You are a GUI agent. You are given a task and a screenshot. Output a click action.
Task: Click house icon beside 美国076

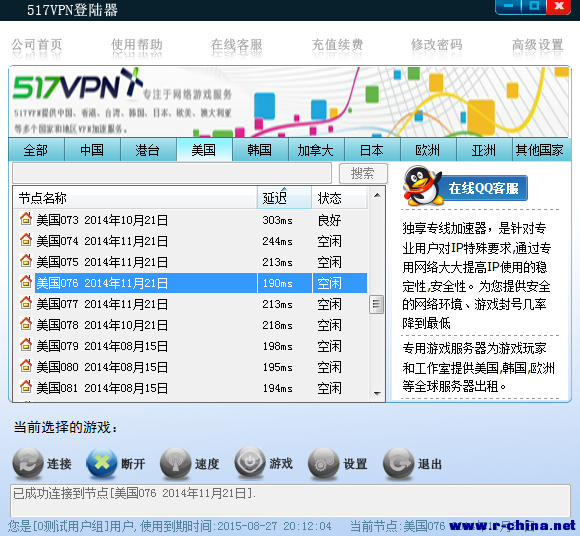(x=26, y=282)
